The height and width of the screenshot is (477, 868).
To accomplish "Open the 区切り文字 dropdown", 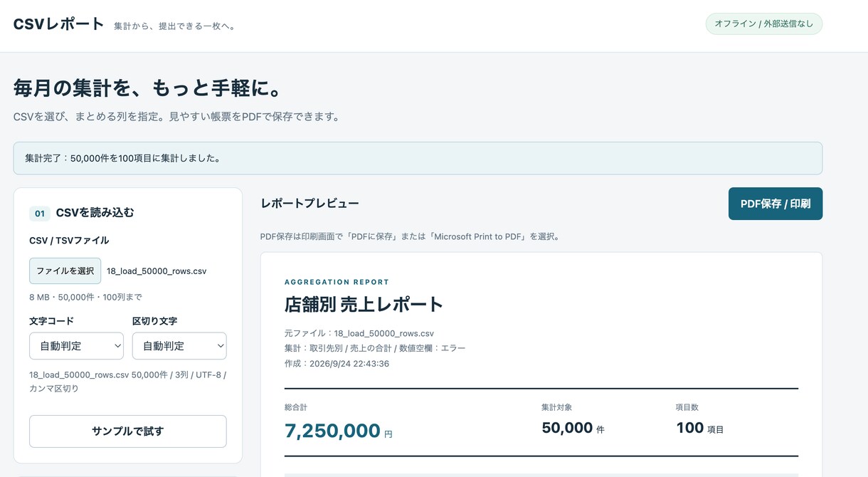I will [x=179, y=346].
